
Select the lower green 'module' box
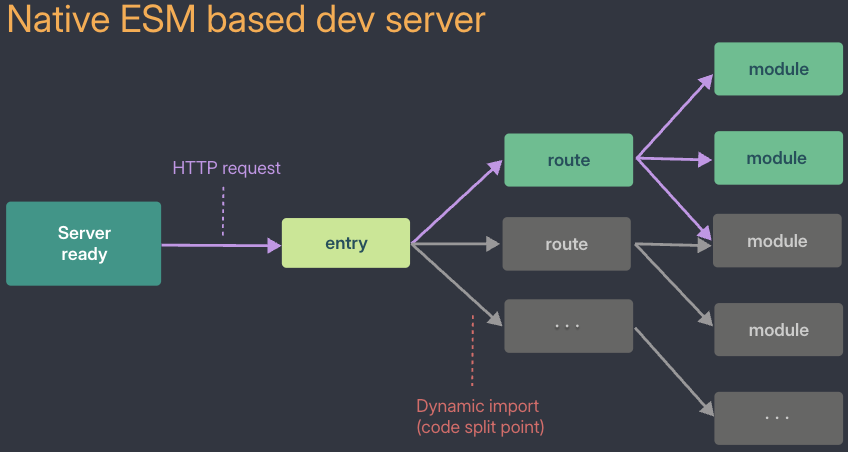(x=779, y=158)
